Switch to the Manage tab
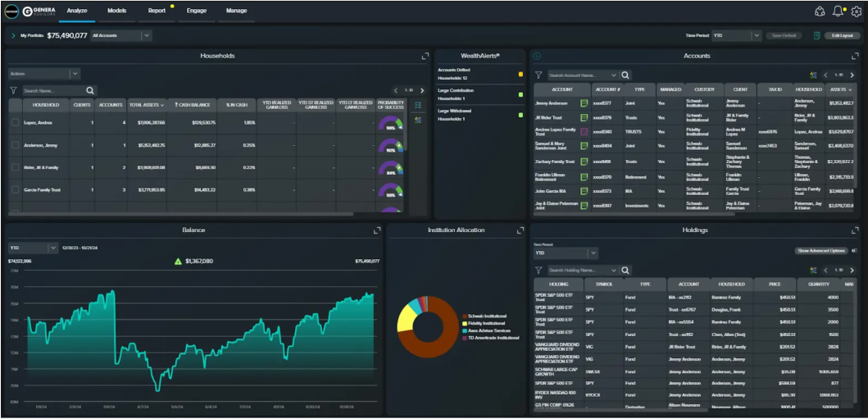The width and height of the screenshot is (868, 419). [x=236, y=11]
